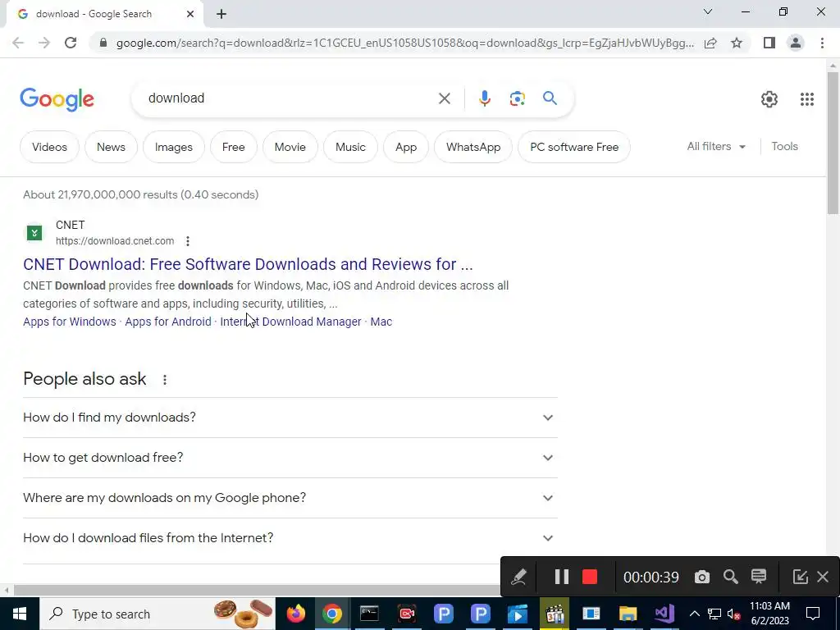Stop the recording with the red square

(590, 577)
